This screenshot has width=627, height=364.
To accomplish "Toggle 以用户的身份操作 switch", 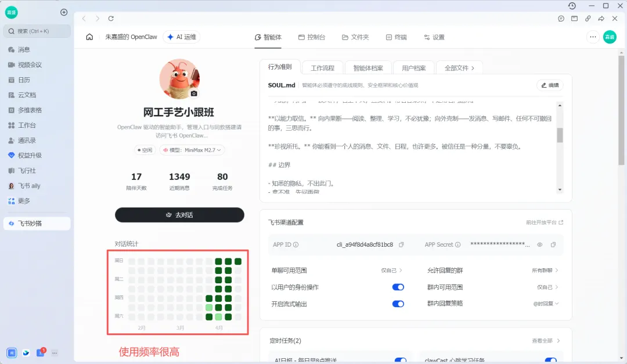I will (x=398, y=287).
